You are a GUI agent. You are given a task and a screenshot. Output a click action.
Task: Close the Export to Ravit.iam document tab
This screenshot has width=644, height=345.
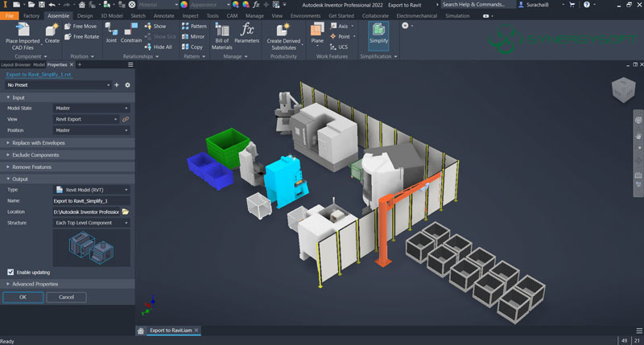tap(196, 331)
